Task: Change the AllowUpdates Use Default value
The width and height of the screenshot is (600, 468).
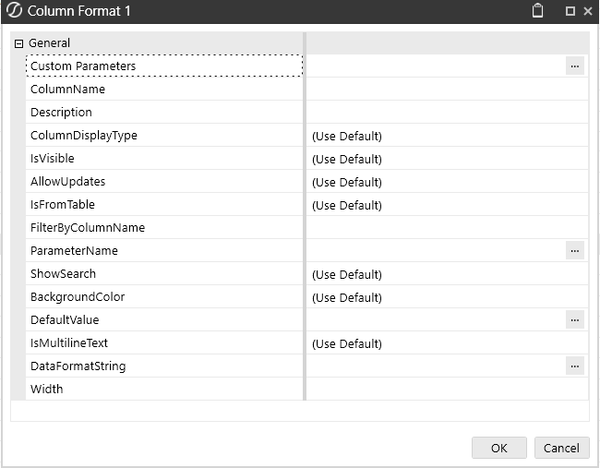Action: 446,182
